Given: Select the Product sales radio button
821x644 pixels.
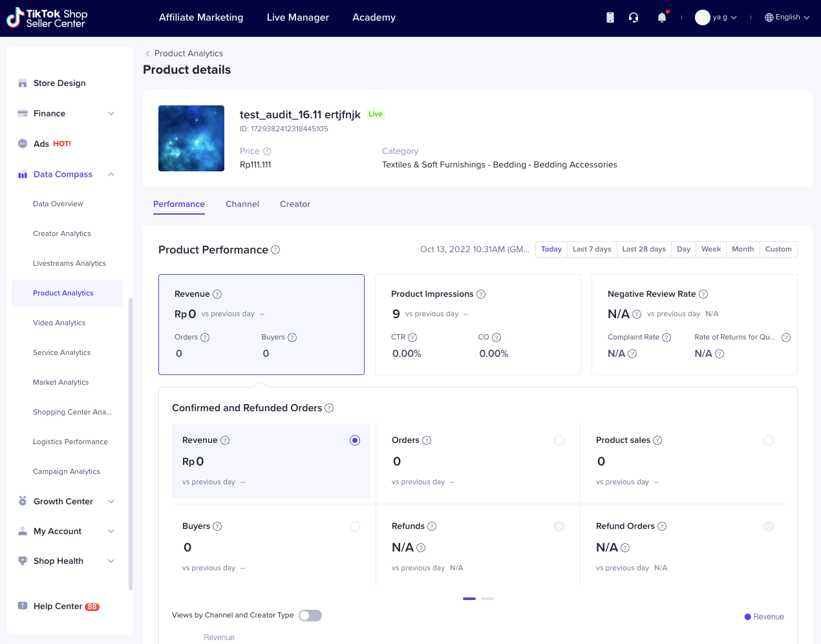Looking at the screenshot, I should click(x=769, y=440).
